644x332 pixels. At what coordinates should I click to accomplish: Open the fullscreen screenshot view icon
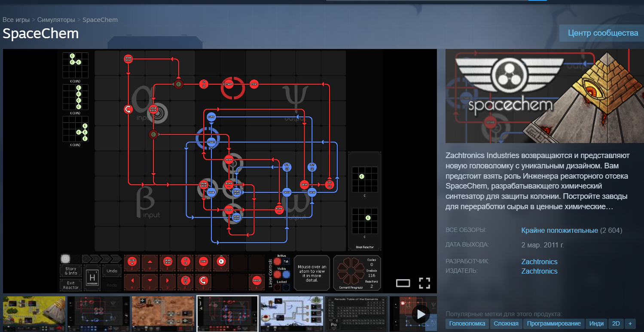point(424,283)
